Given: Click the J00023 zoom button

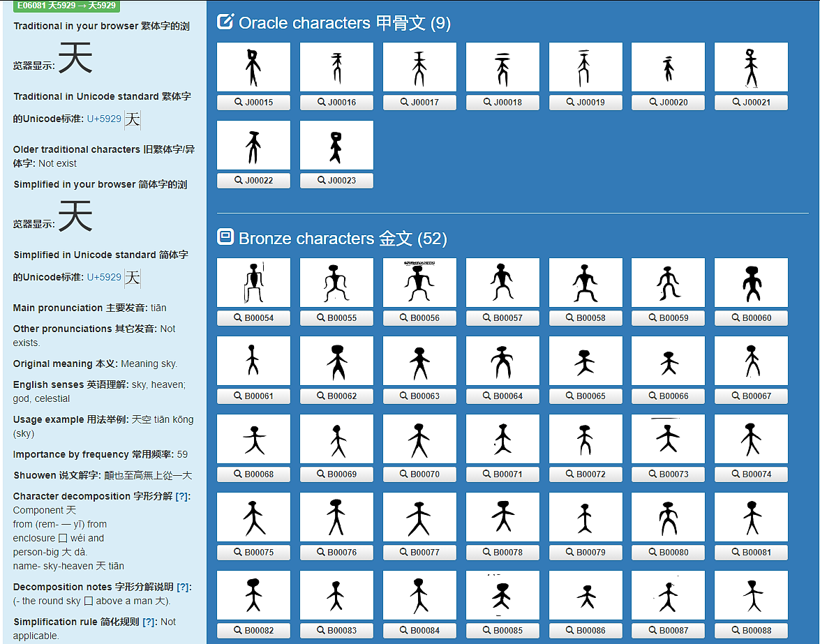Looking at the screenshot, I should (x=336, y=180).
